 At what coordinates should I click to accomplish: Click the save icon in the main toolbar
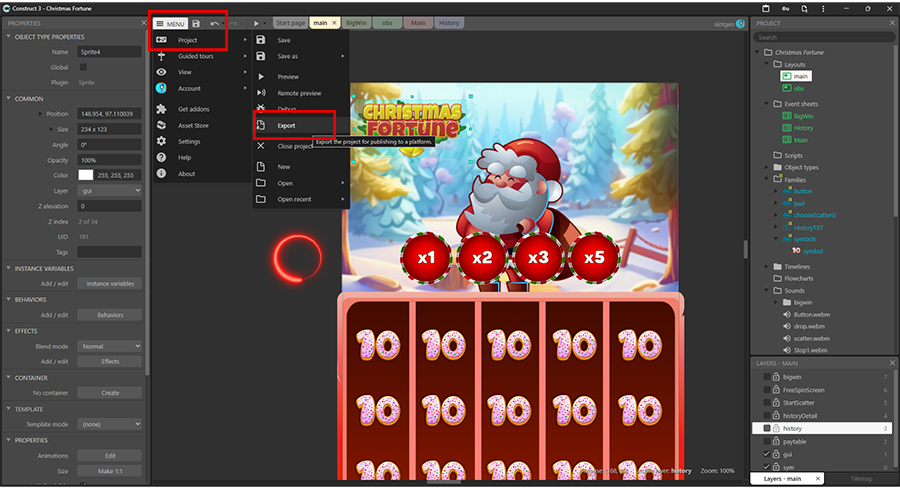tap(196, 23)
